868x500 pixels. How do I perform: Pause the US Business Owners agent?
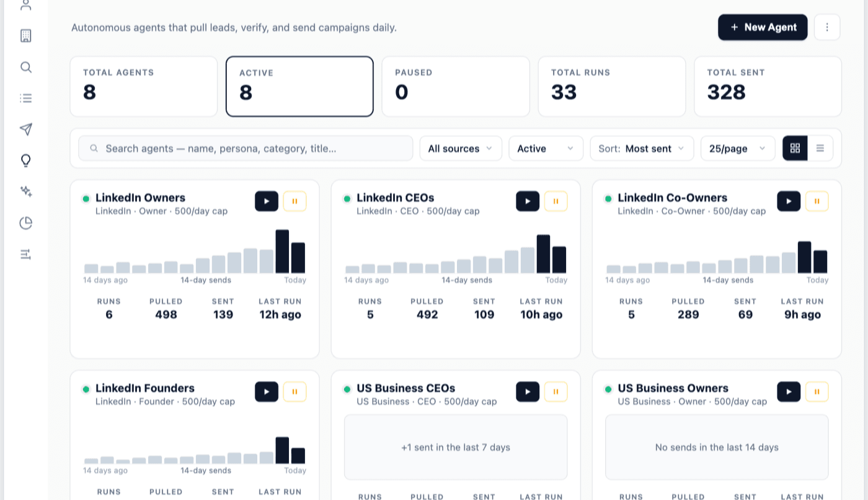[x=817, y=392]
